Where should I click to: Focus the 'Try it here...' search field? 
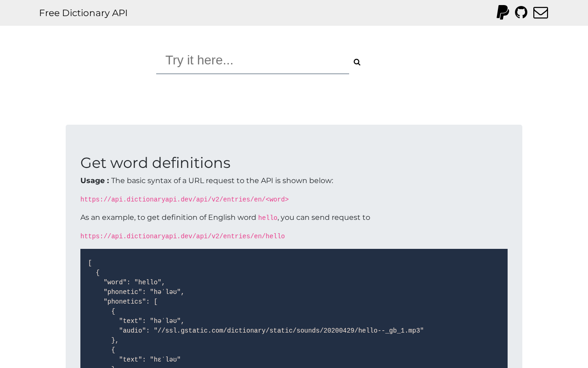click(x=252, y=60)
